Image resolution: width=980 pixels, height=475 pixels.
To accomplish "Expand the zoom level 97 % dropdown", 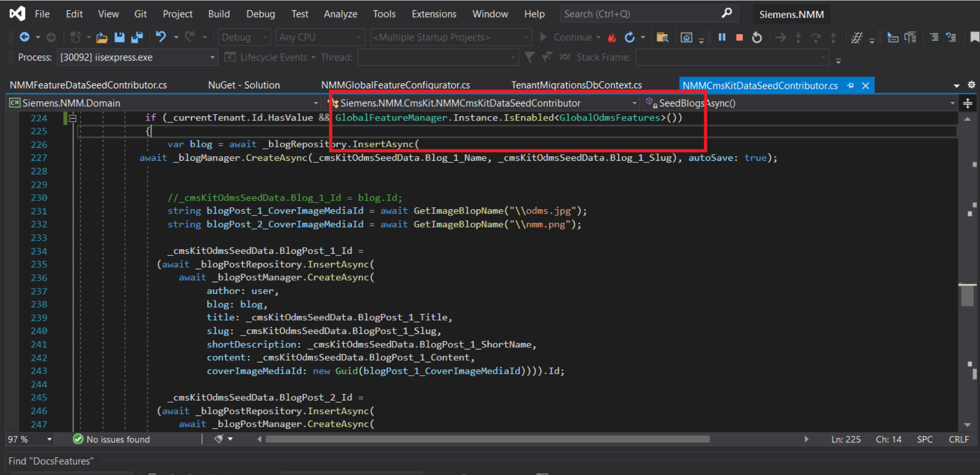I will 49,439.
